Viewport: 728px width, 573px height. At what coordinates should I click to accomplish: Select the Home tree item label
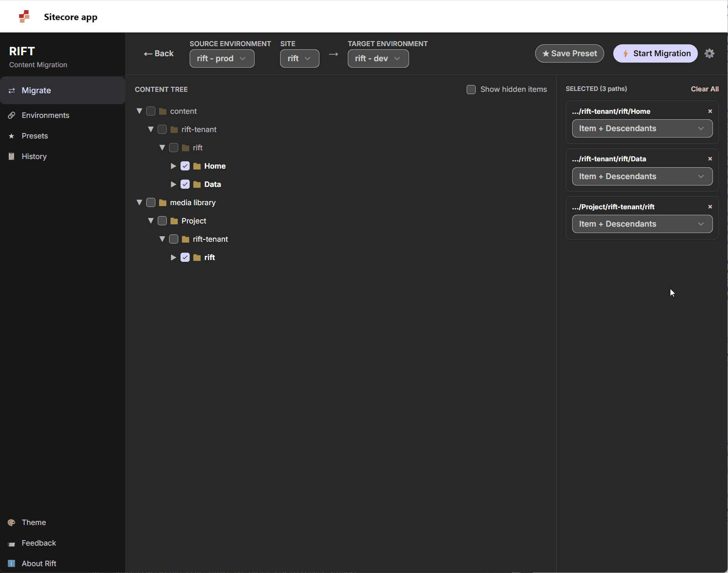pos(215,166)
